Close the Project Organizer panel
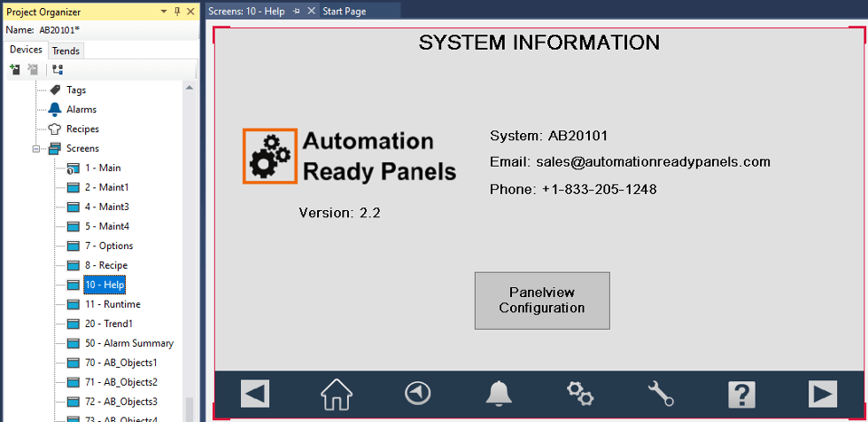The height and width of the screenshot is (422, 868). pyautogui.click(x=190, y=12)
